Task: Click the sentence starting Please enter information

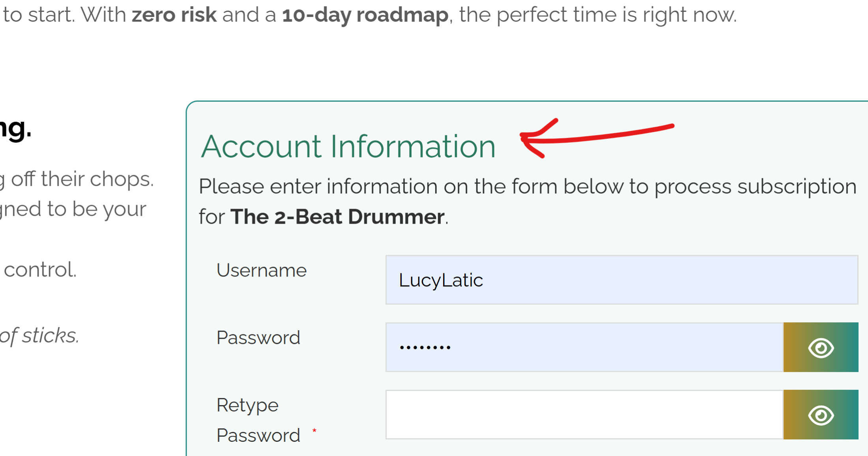Action: 527,187
